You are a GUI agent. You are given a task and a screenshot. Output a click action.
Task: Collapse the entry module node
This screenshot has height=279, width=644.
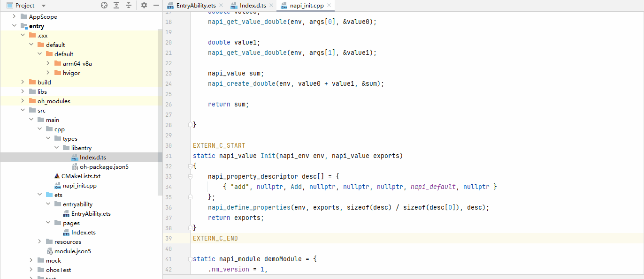14,26
